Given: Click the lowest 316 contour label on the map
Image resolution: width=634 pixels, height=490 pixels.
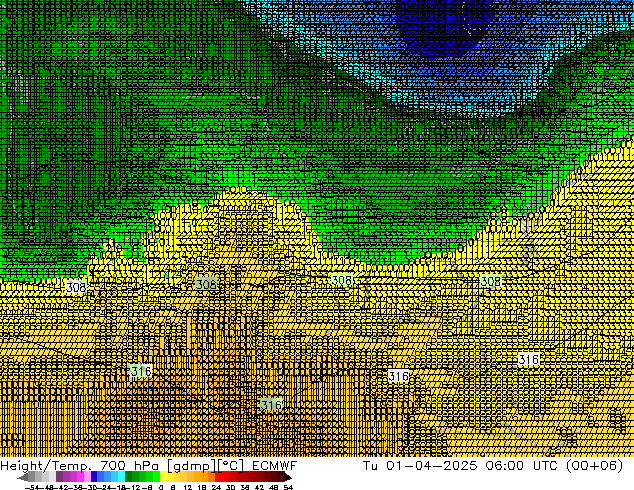Looking at the screenshot, I should coord(271,405).
